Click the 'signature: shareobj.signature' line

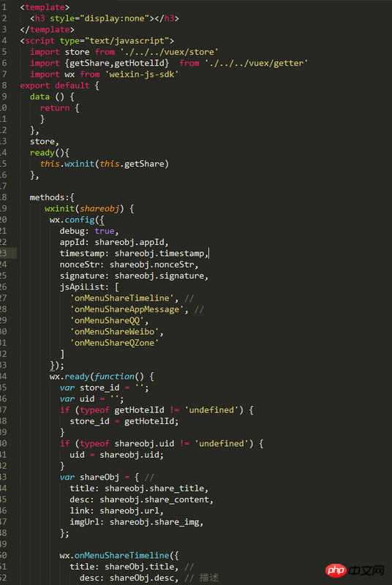135,276
